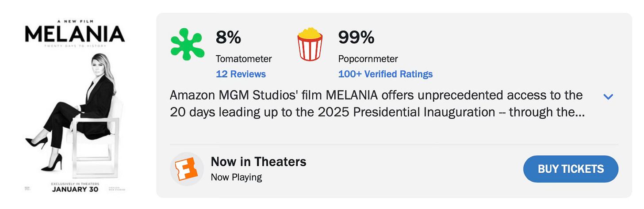Expand the synopsis with the blue chevron
This screenshot has width=644, height=209.
click(x=608, y=96)
